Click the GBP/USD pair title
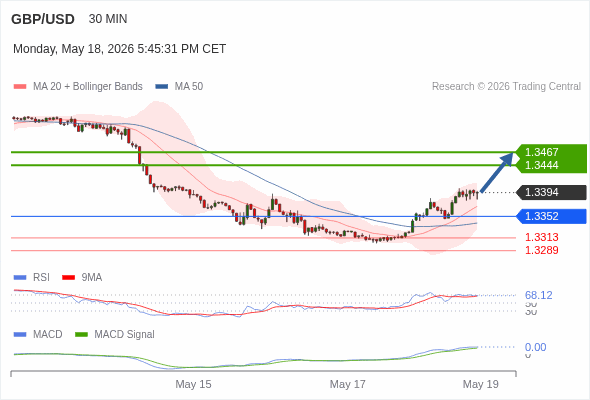Image resolution: width=590 pixels, height=400 pixels. tap(43, 19)
